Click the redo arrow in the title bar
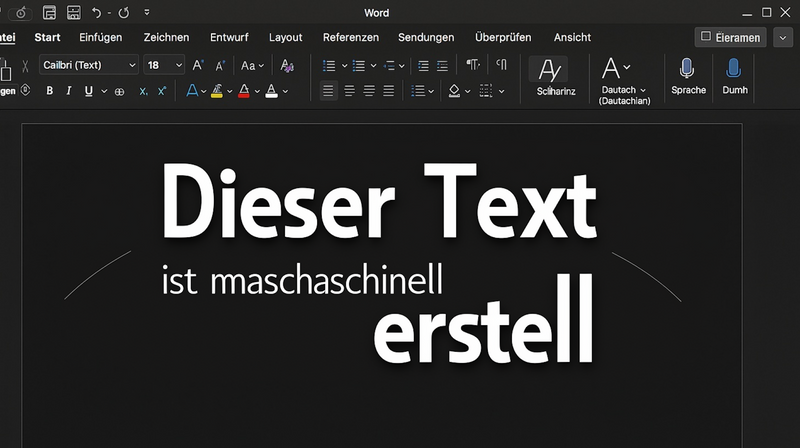The width and height of the screenshot is (800, 448). coord(123,13)
